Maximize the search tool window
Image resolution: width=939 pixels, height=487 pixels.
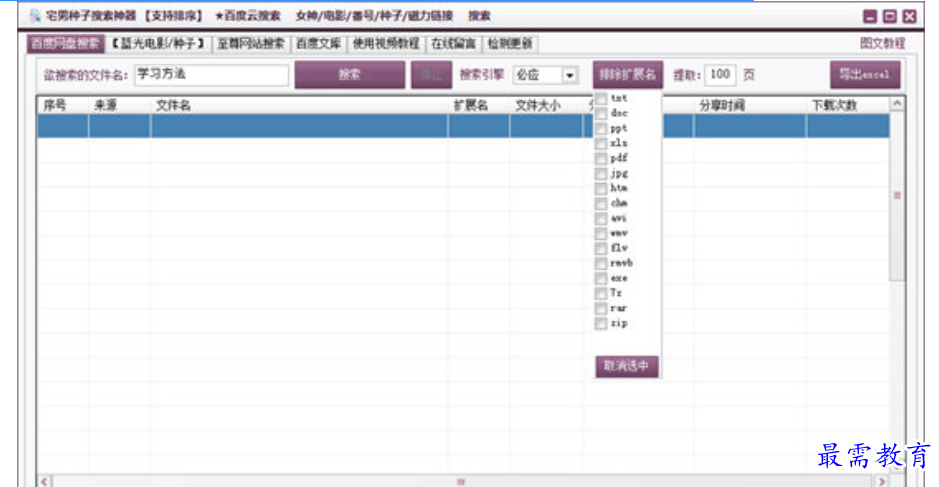pos(890,16)
